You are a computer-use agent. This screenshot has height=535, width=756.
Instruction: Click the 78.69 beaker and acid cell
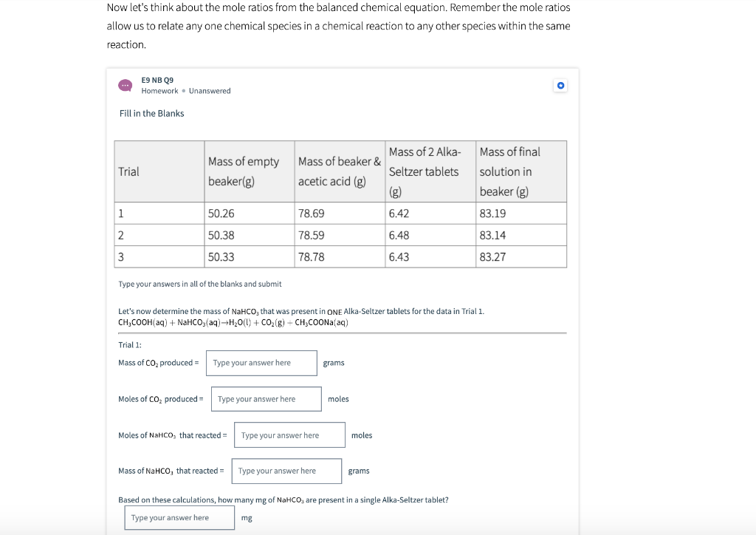pos(312,214)
